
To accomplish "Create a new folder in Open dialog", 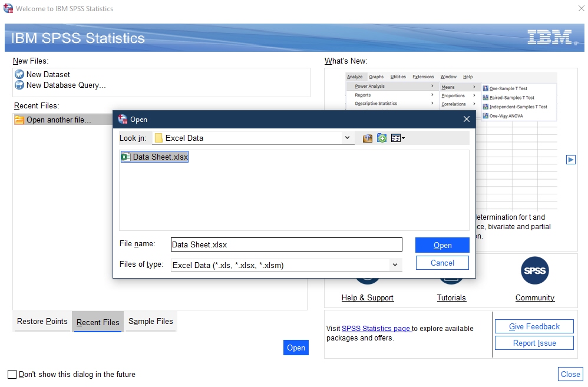I will pyautogui.click(x=382, y=138).
